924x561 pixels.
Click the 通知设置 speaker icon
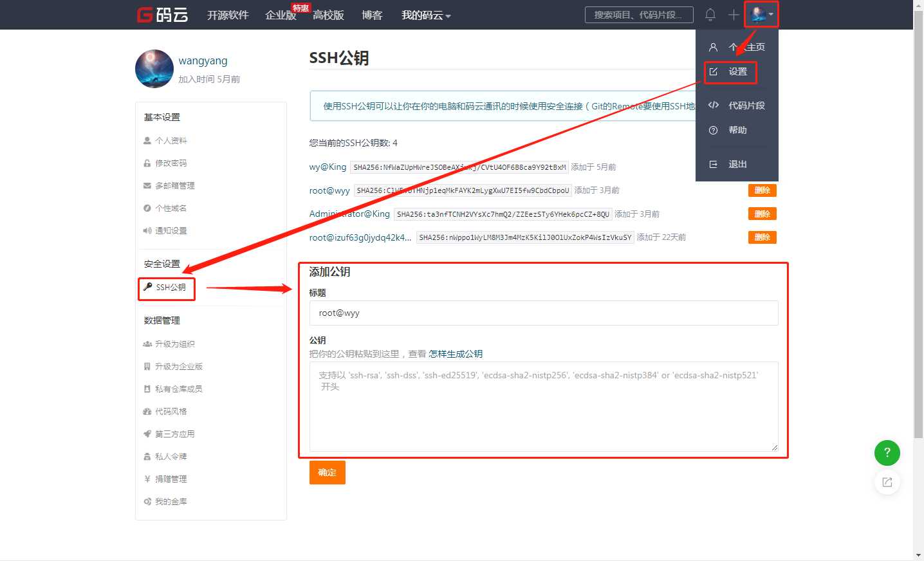tap(147, 230)
